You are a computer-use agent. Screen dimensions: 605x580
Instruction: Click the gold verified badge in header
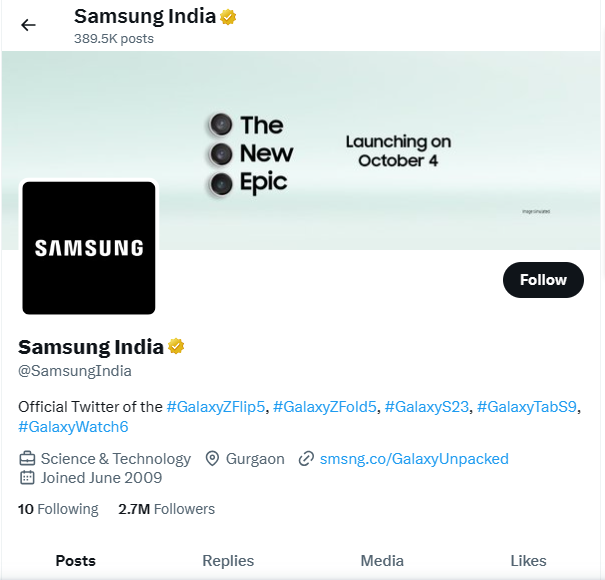point(229,17)
